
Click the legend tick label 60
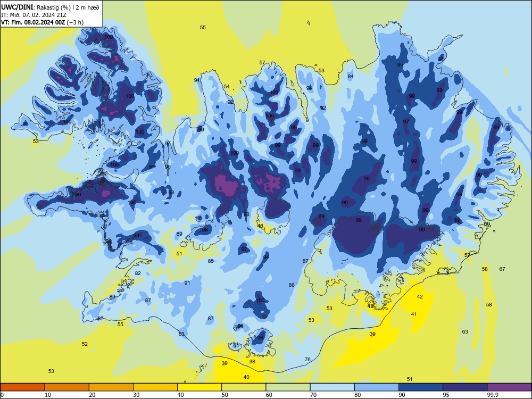(x=269, y=395)
